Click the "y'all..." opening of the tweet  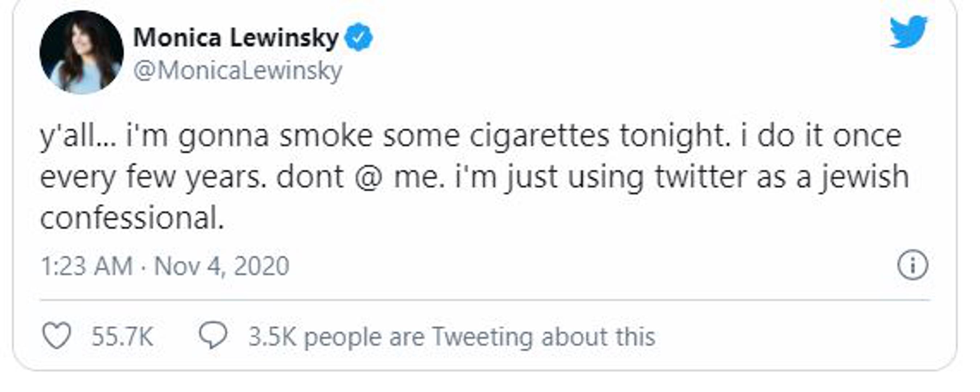[x=78, y=137]
